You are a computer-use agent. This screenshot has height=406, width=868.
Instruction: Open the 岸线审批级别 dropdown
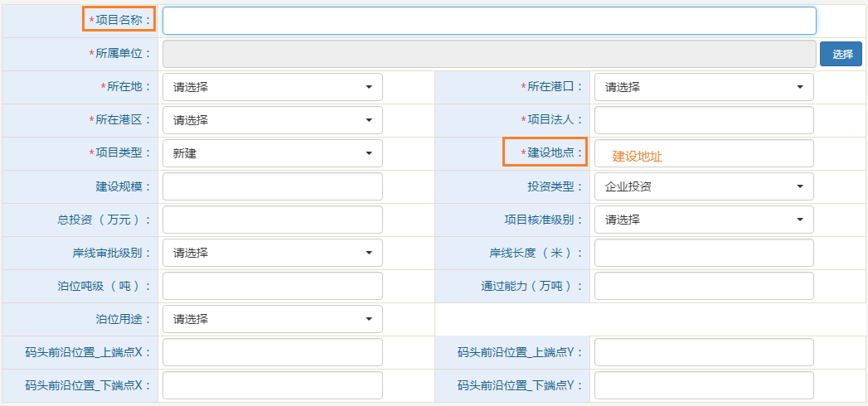(272, 253)
